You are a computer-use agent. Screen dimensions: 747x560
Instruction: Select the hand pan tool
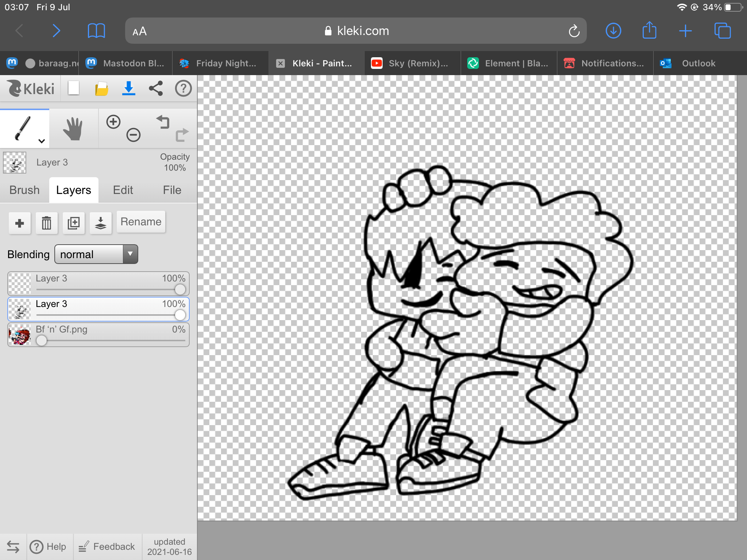click(x=73, y=129)
